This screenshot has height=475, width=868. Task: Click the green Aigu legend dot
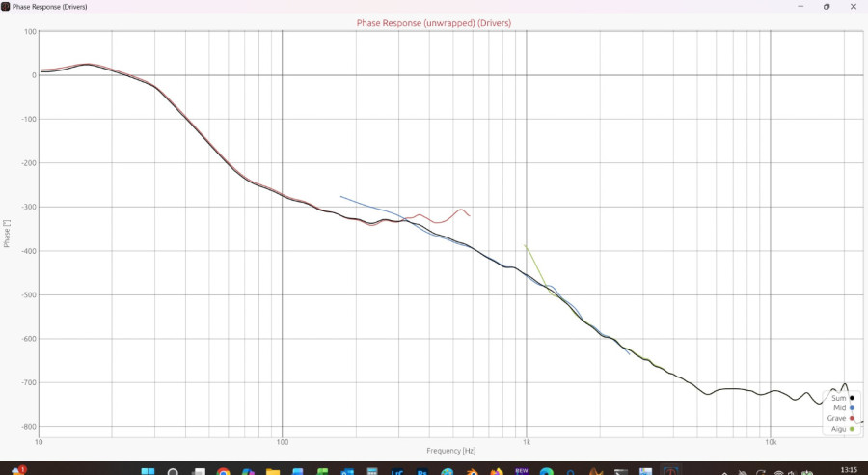point(853,429)
